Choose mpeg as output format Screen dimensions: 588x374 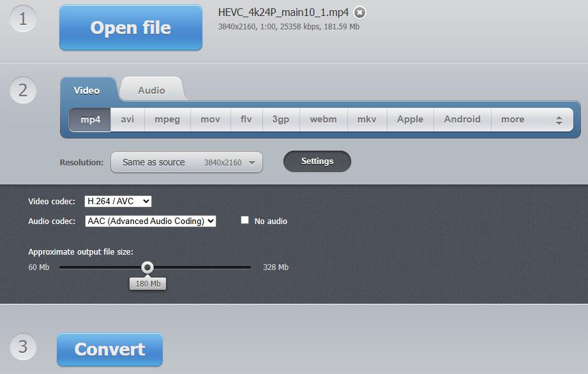[167, 119]
